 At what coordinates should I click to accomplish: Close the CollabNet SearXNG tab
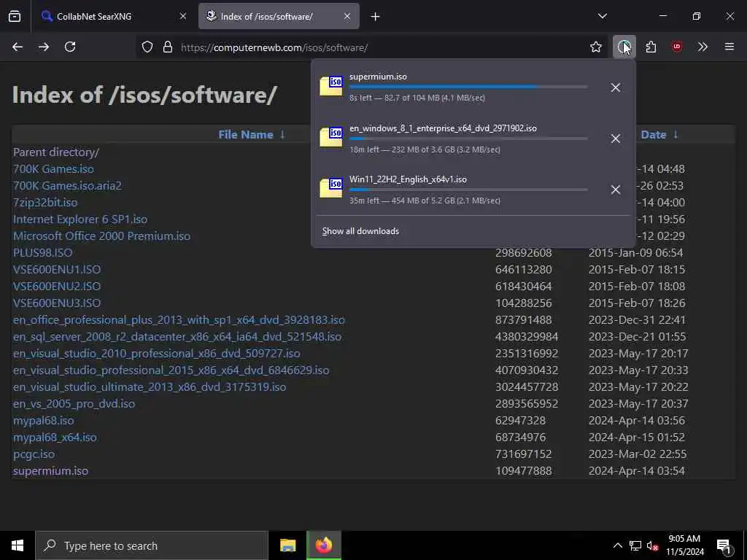pos(183,16)
